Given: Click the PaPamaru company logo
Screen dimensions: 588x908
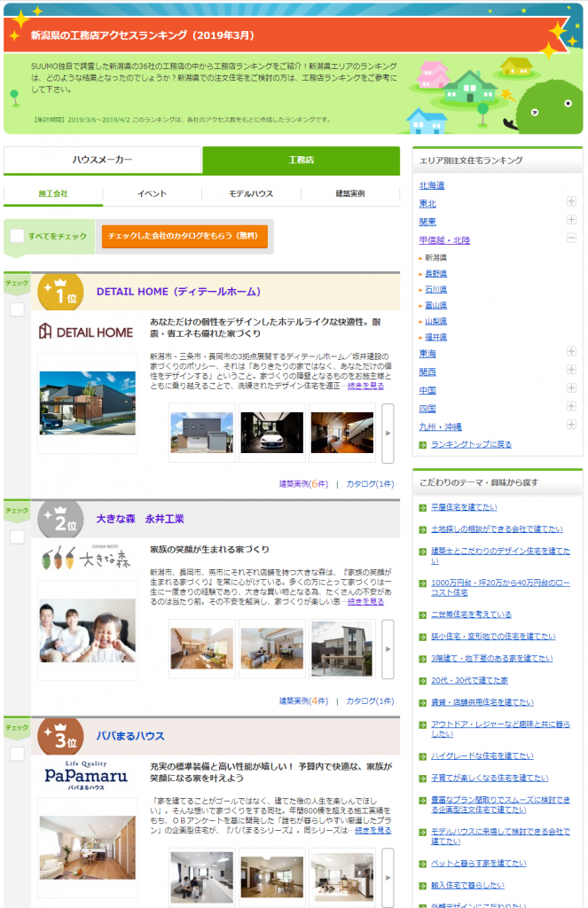Looking at the screenshot, I should click(86, 774).
